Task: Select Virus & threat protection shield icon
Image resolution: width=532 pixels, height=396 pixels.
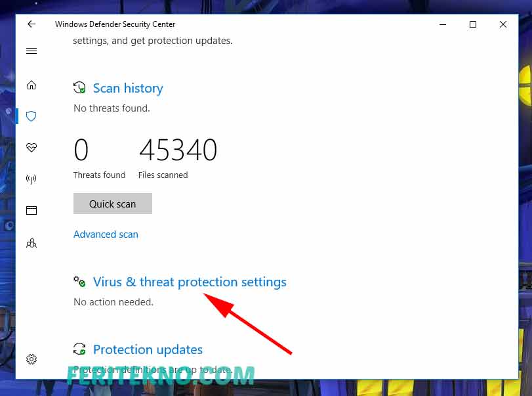Action: point(31,116)
